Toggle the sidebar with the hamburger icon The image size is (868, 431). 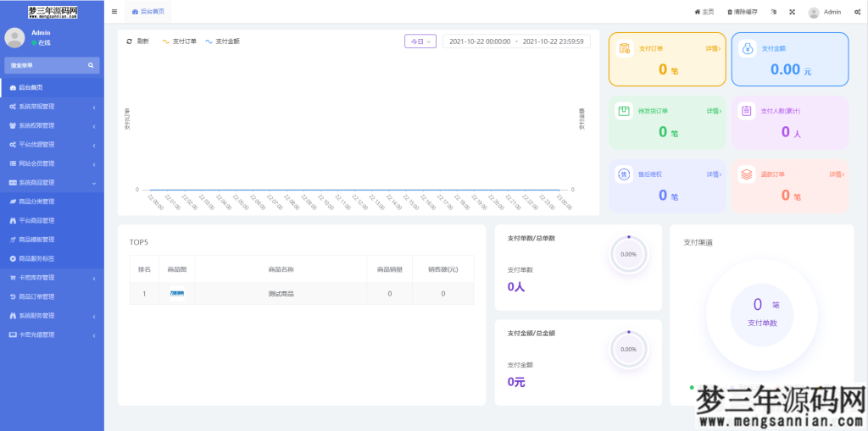(114, 12)
